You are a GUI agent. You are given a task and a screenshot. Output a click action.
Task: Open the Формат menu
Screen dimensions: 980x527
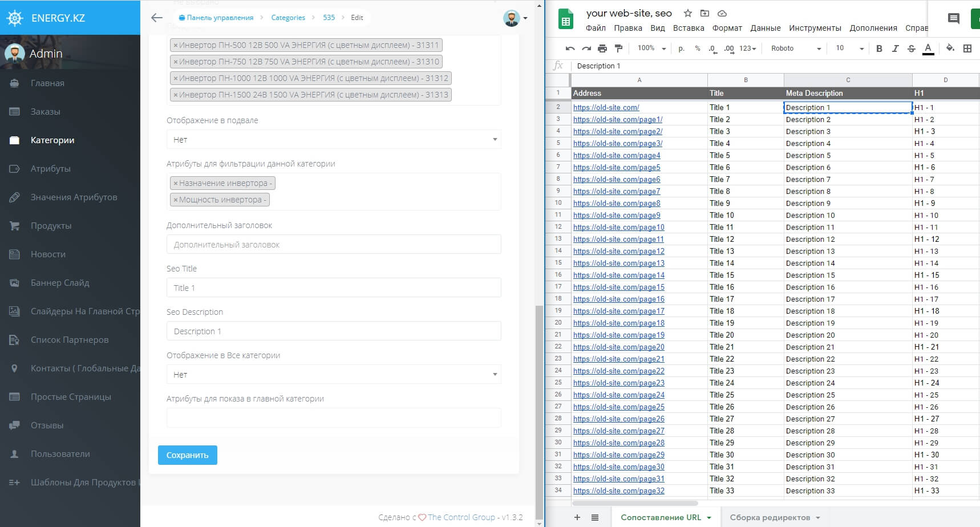point(727,28)
